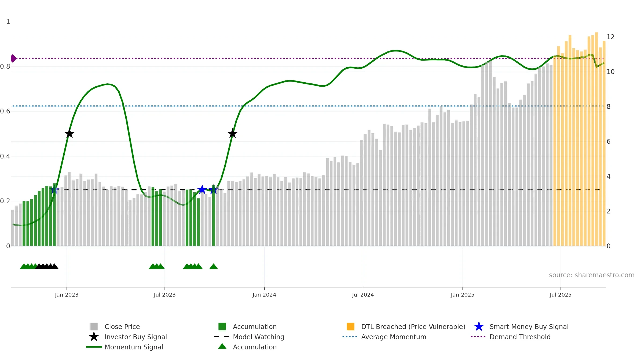Toggle the Close Price legend entry
The height and width of the screenshot is (362, 644).
[115, 327]
